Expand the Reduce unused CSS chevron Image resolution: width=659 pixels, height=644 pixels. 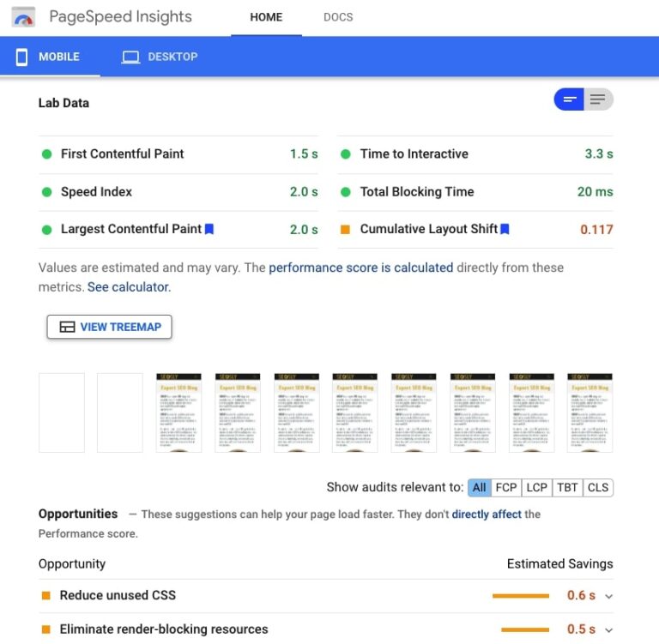[608, 596]
